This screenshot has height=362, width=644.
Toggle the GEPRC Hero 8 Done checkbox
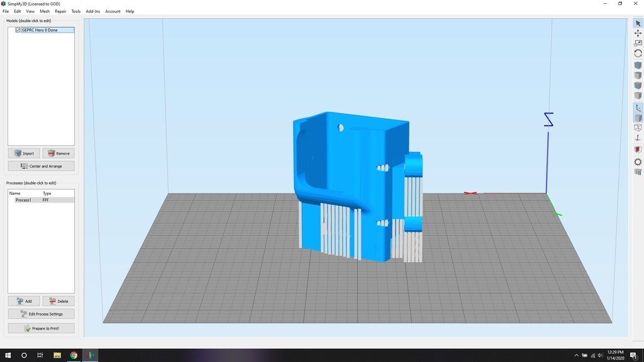tap(18, 30)
